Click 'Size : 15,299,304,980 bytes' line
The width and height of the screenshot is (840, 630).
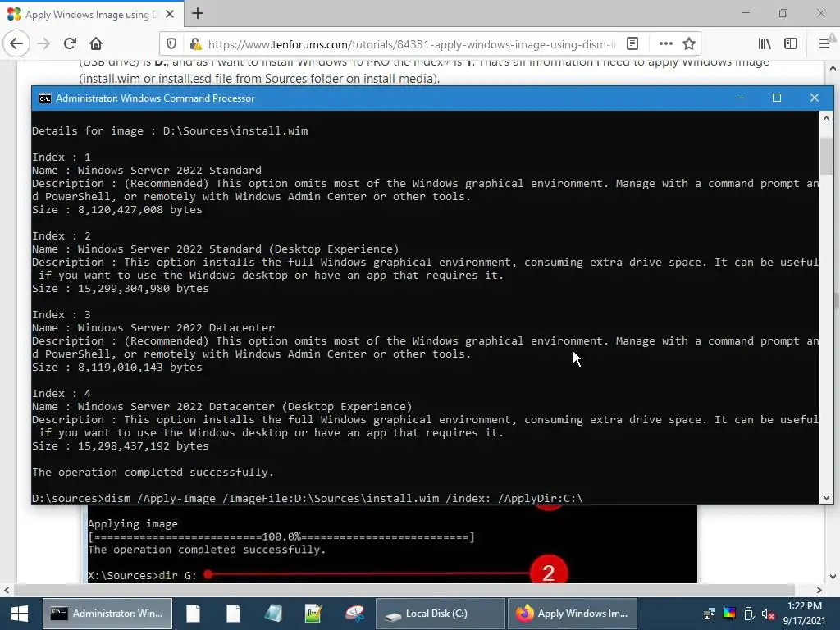point(120,288)
